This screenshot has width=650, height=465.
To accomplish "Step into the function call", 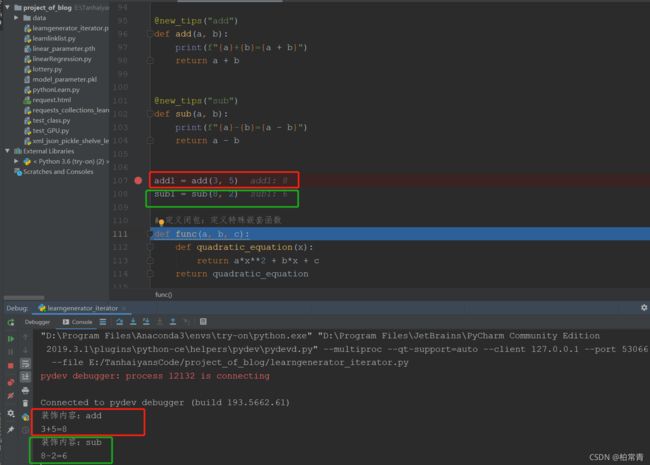I will 133,322.
